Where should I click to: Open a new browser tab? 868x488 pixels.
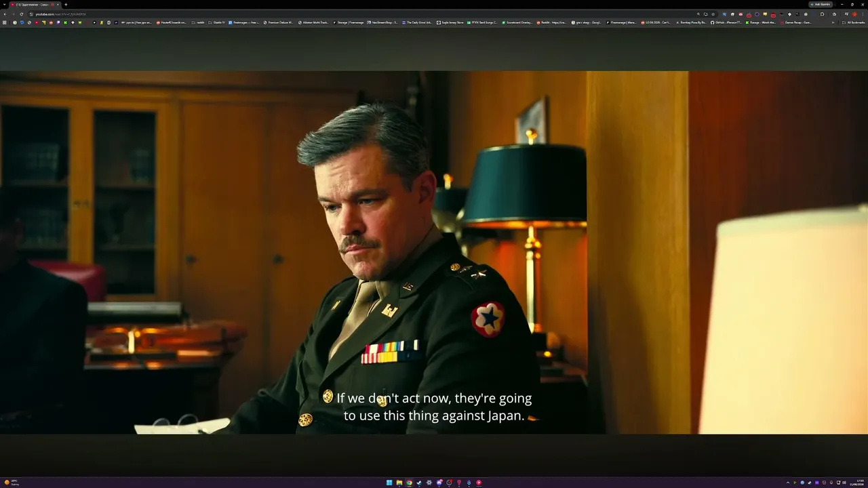[66, 5]
